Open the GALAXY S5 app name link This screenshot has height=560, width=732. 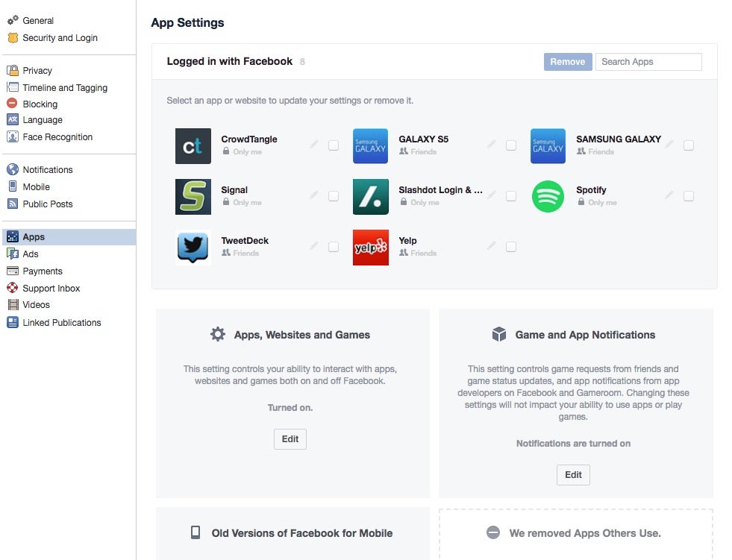tap(423, 139)
